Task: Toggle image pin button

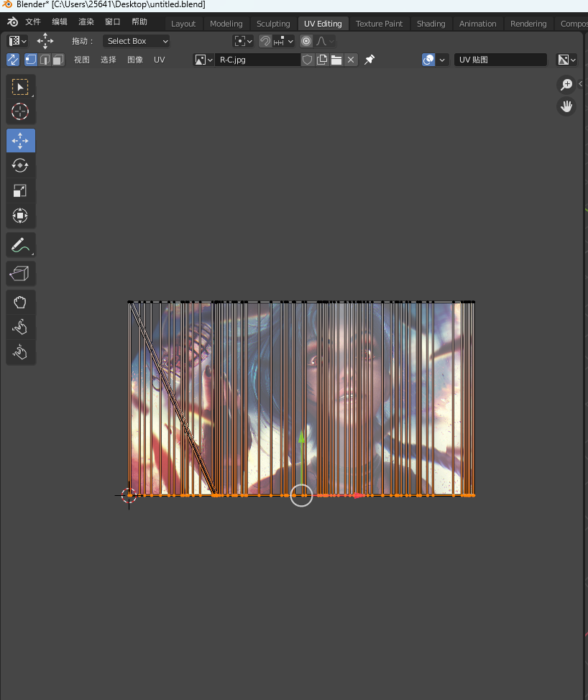Action: 369,60
